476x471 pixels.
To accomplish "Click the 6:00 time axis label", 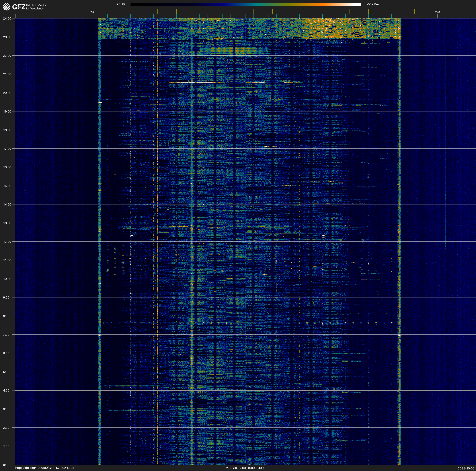I will [6, 353].
